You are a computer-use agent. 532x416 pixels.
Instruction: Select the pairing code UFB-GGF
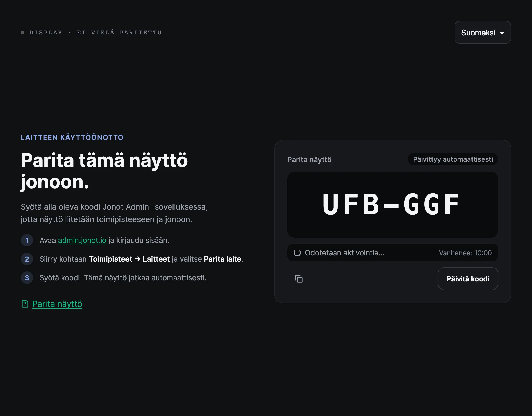[x=391, y=204]
